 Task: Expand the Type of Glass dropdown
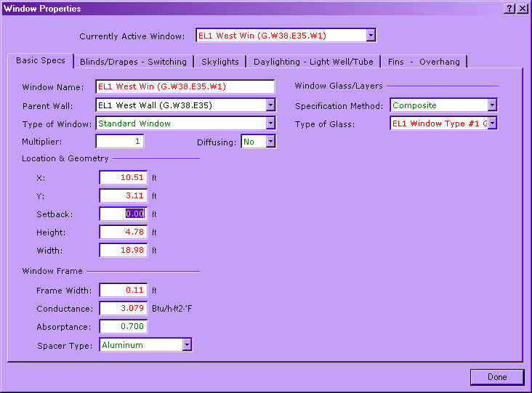[x=492, y=123]
